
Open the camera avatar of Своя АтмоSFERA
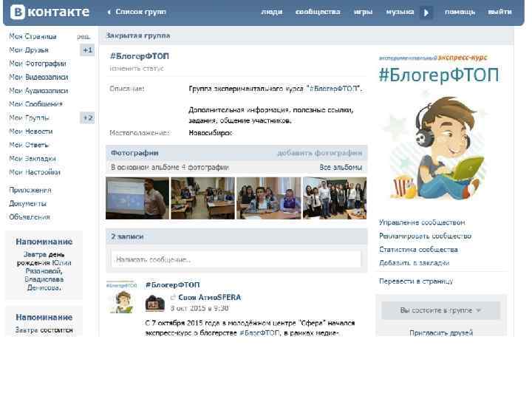point(155,303)
